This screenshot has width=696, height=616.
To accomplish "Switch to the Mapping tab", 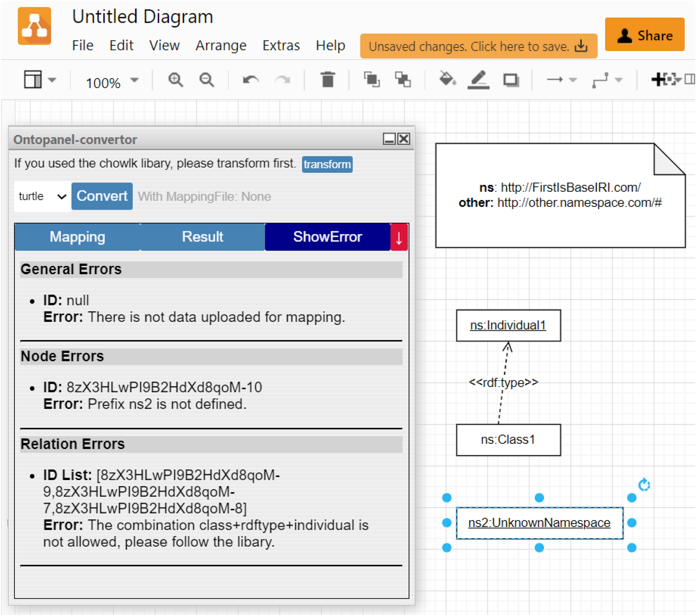I will [77, 237].
